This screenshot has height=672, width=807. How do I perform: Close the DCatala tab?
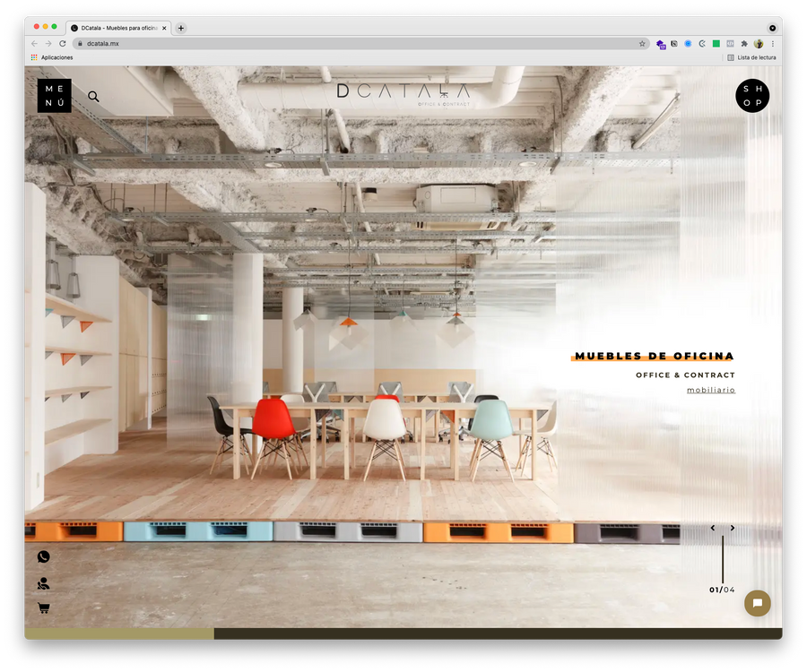[x=164, y=29]
